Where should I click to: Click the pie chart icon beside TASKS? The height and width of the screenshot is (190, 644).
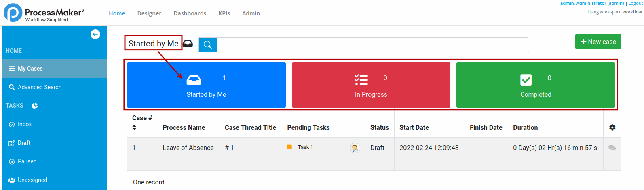35,106
